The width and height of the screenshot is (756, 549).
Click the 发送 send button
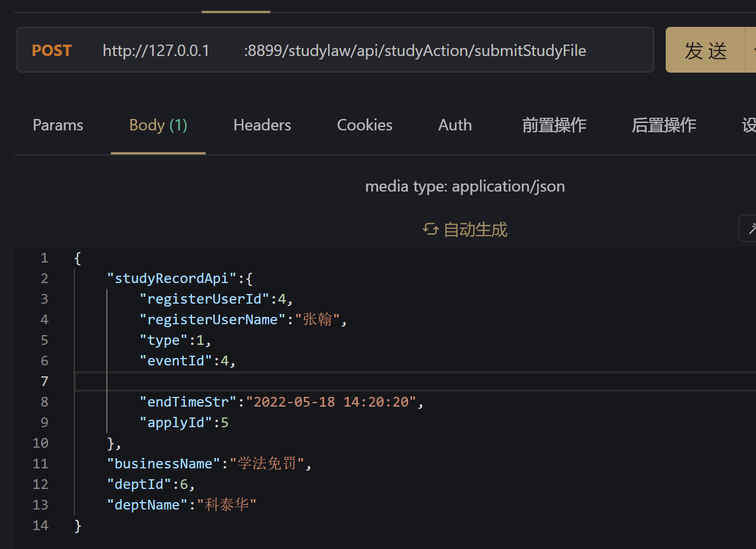(x=706, y=50)
